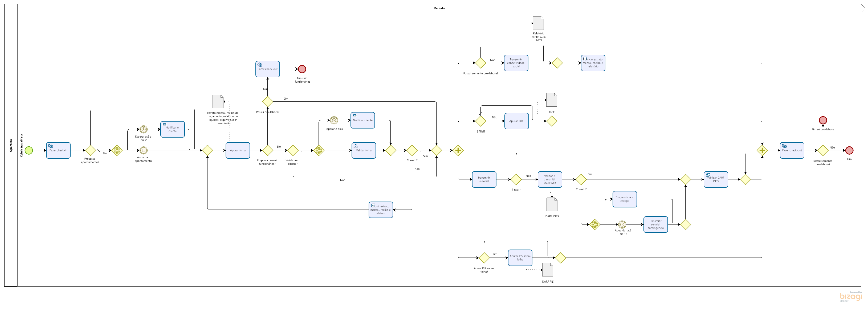Screen dimensions: 868x321
Task: Click the 'É filial?' gateway before Apurar IRRF
Action: [x=480, y=121]
